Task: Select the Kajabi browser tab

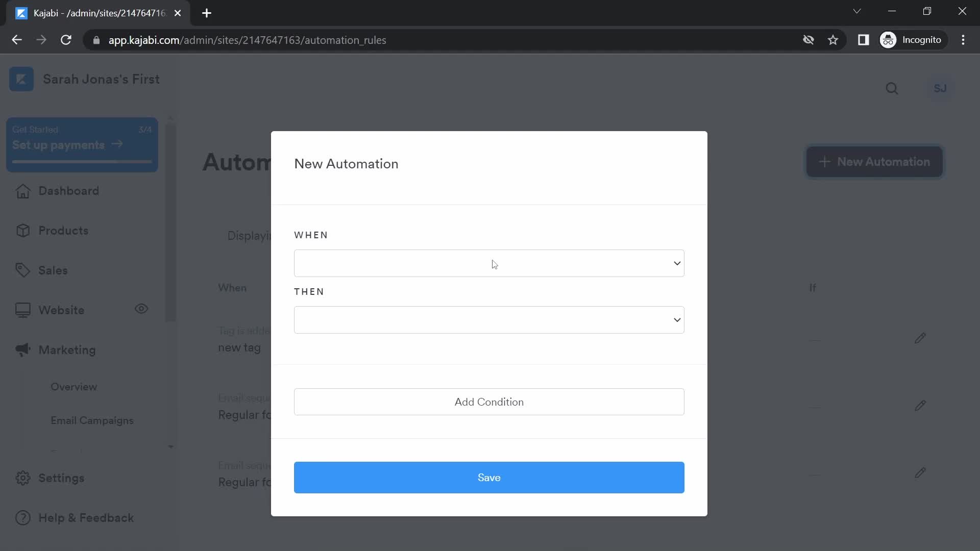Action: tap(99, 13)
